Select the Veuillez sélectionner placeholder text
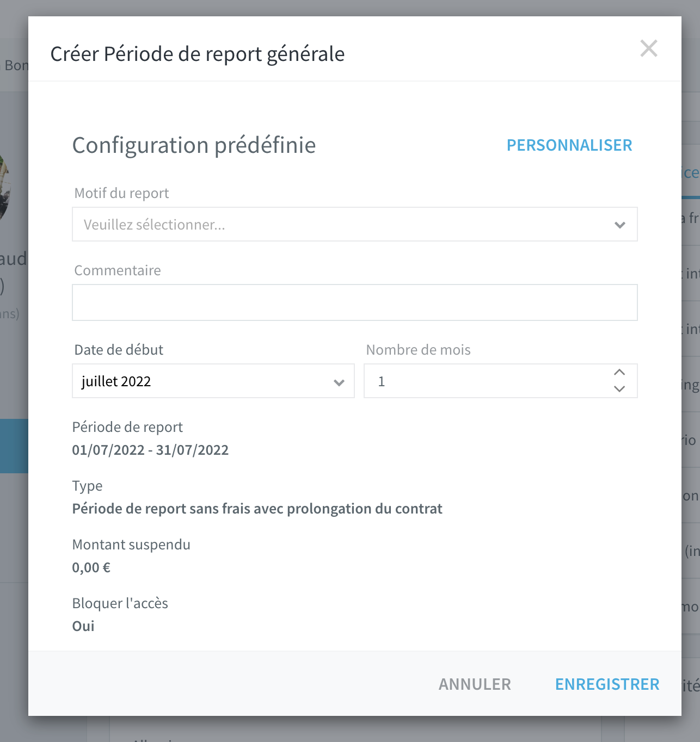The height and width of the screenshot is (742, 700). 155,225
